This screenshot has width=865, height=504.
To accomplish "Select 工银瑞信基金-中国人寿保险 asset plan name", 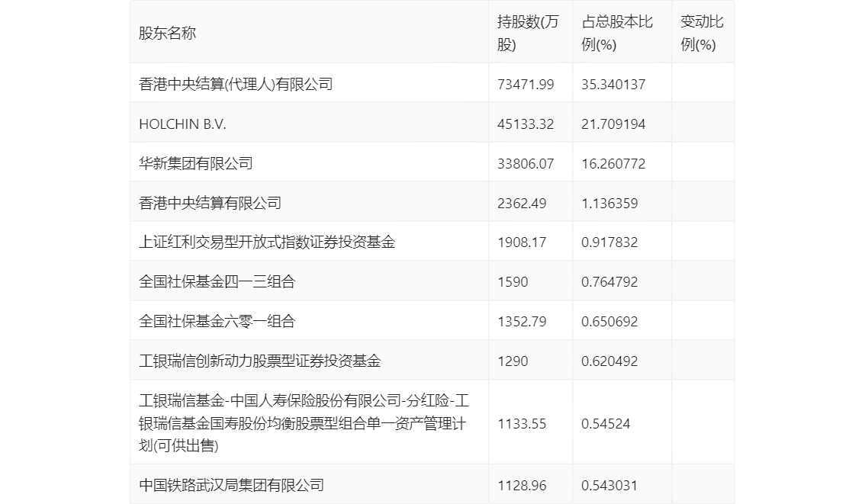I will [304, 423].
